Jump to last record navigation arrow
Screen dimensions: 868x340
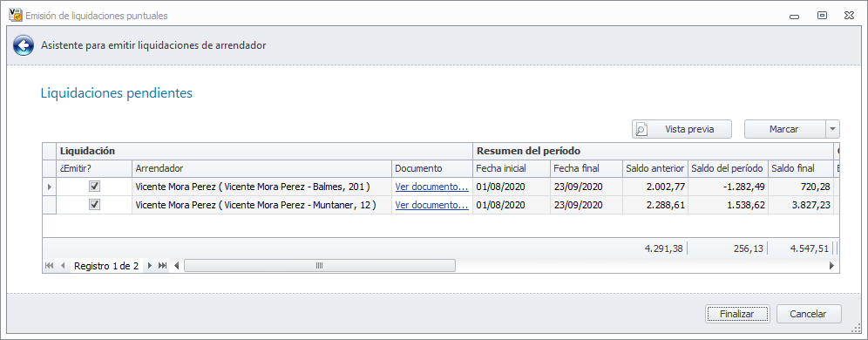[162, 266]
